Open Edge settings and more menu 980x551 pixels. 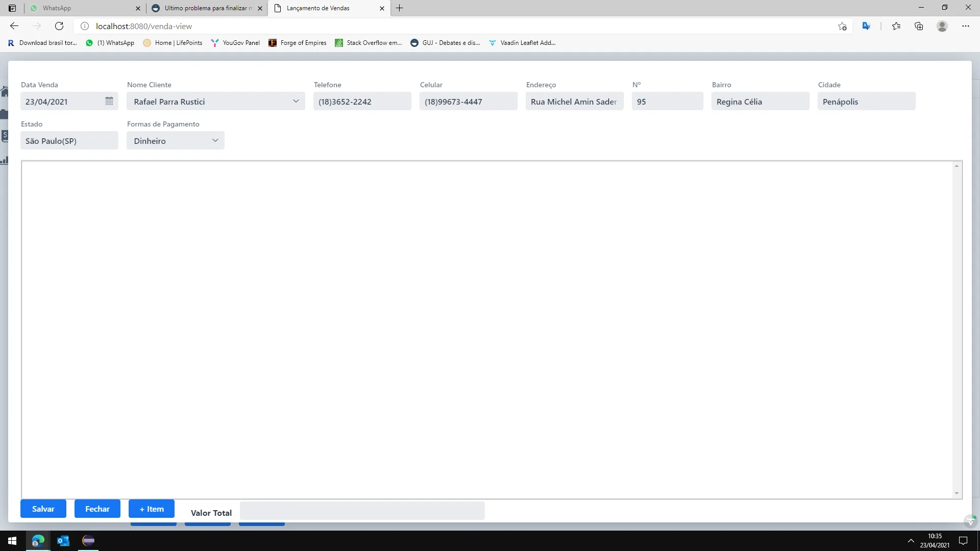pyautogui.click(x=965, y=26)
